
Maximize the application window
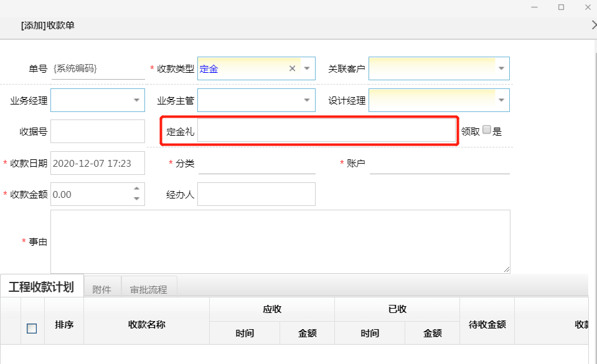tap(561, 7)
